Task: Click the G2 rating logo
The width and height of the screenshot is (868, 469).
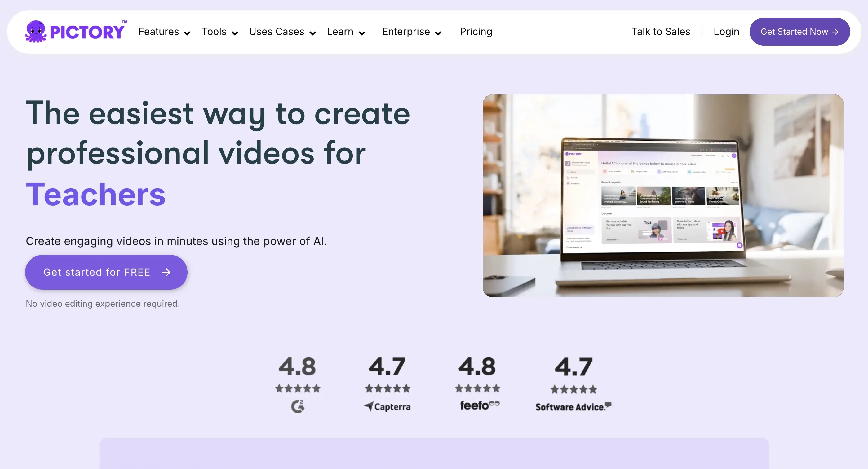Action: click(x=298, y=406)
